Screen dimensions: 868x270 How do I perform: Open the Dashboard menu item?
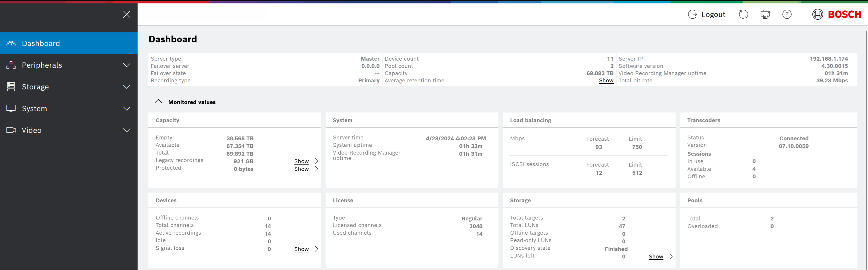pyautogui.click(x=69, y=43)
